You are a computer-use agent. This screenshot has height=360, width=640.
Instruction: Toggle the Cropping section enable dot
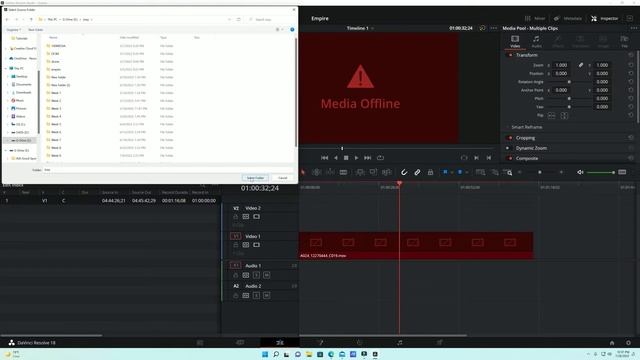[510, 138]
